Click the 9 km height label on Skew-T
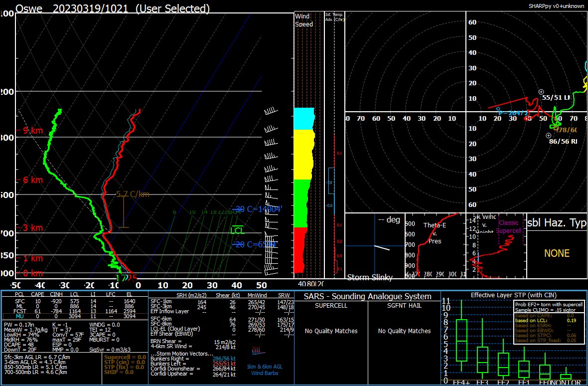 (30, 131)
